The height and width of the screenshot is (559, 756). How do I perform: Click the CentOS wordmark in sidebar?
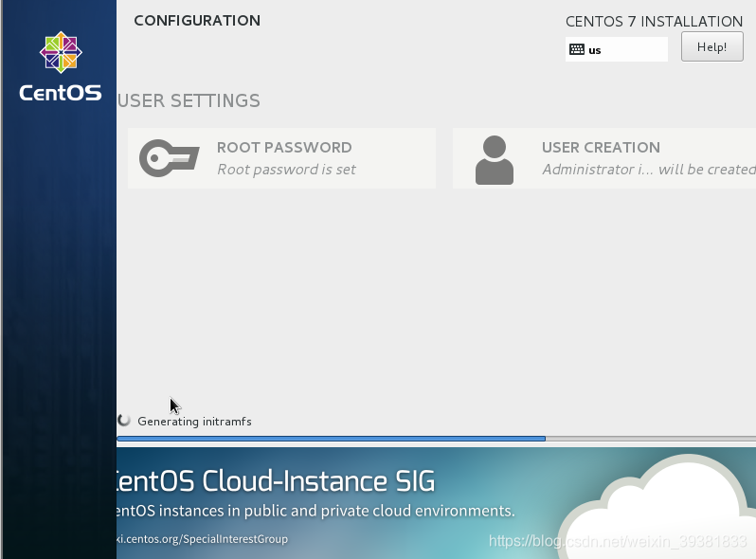(x=61, y=93)
